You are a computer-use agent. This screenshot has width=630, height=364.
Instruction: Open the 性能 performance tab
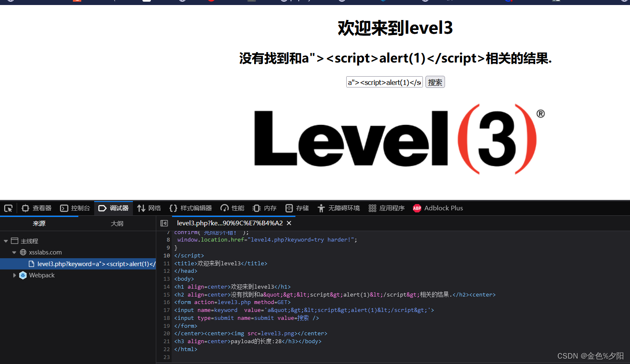click(232, 208)
